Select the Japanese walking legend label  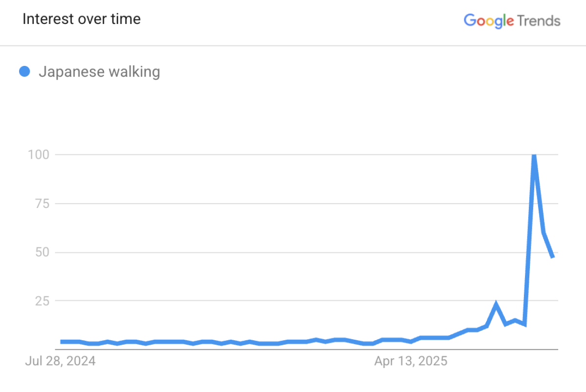[x=99, y=72]
